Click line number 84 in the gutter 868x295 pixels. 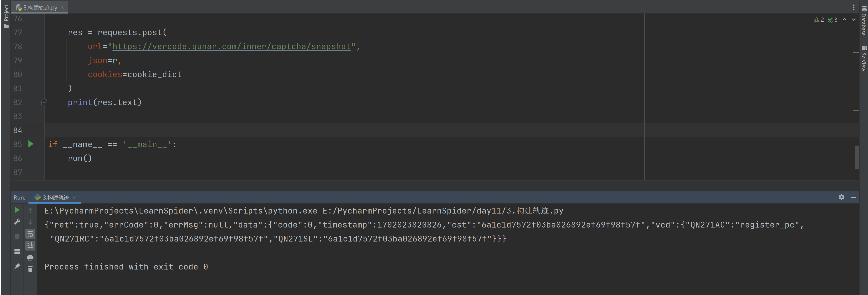pyautogui.click(x=18, y=130)
